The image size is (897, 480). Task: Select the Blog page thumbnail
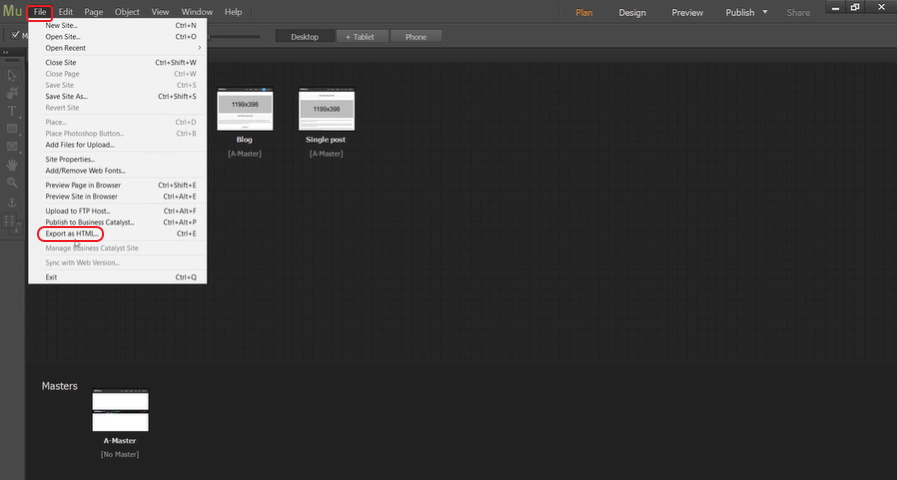coord(244,109)
